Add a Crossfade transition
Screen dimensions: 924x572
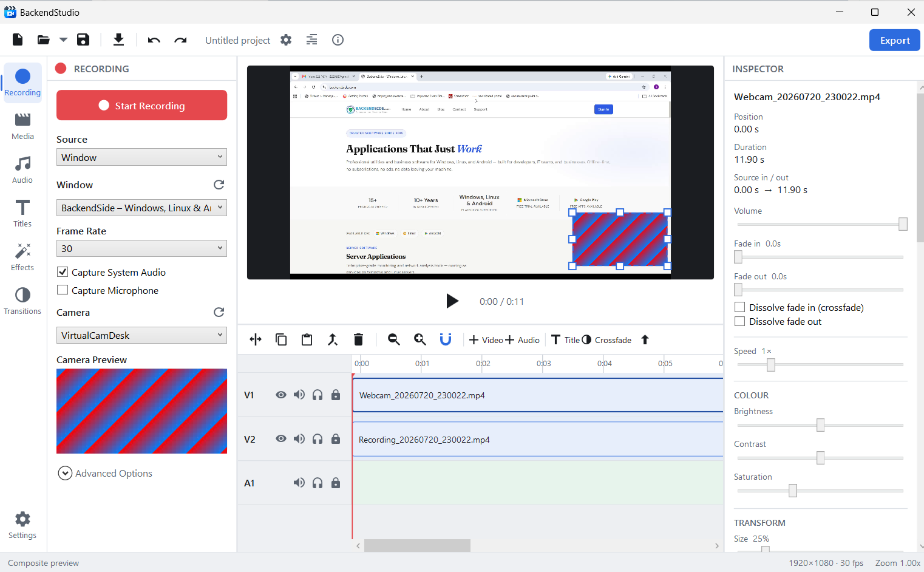[606, 340]
